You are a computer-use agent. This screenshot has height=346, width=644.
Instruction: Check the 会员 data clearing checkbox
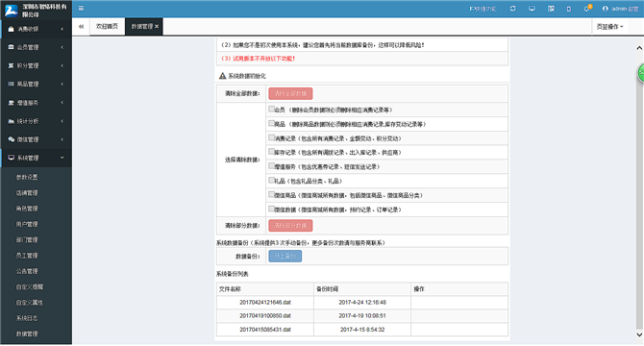[271, 110]
